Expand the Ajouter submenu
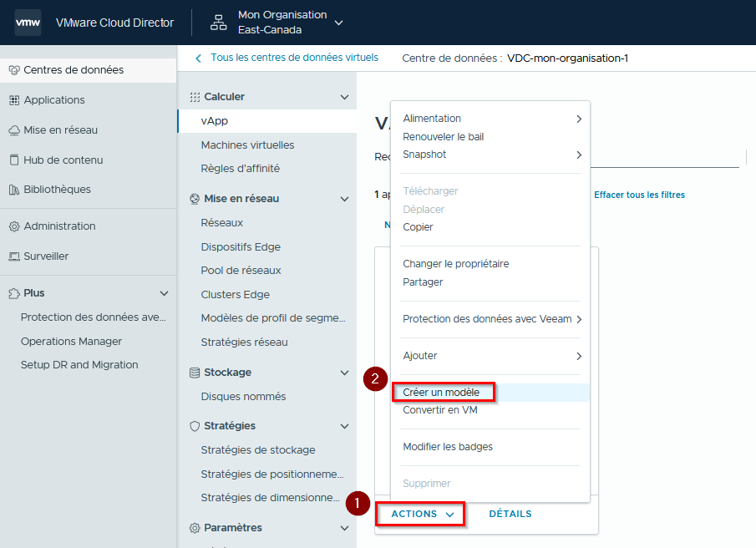The width and height of the screenshot is (756, 548). coord(490,356)
